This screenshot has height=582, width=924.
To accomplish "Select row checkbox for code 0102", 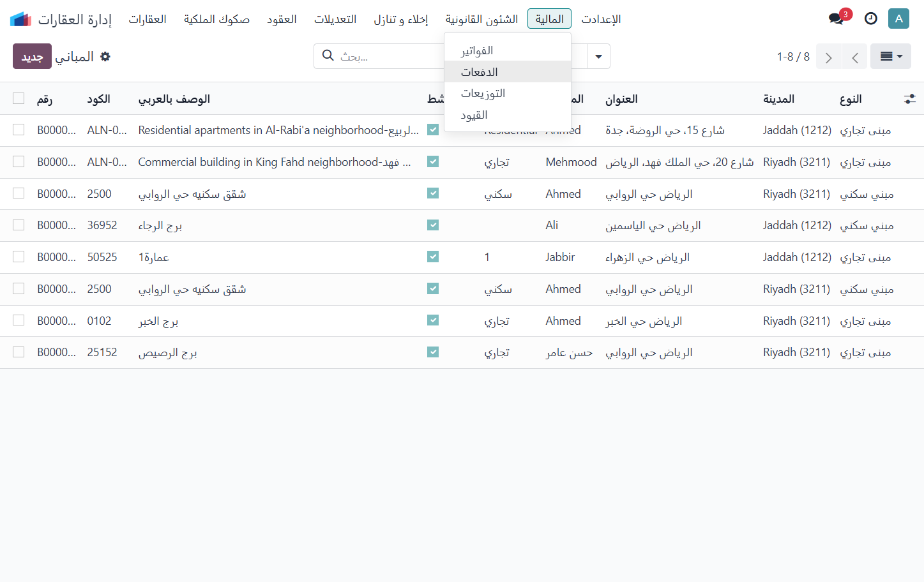I will [19, 320].
